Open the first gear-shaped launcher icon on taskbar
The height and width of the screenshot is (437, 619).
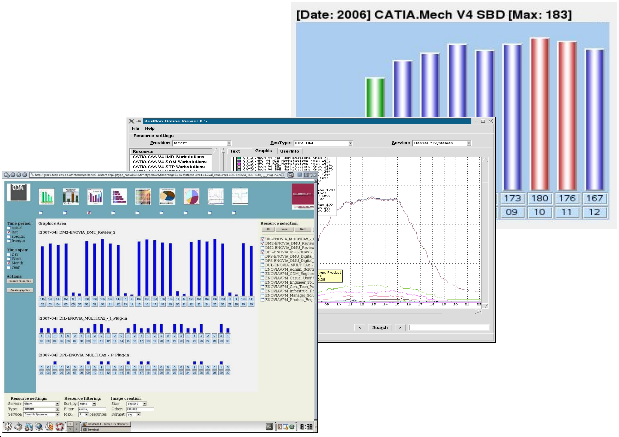(x=8, y=426)
